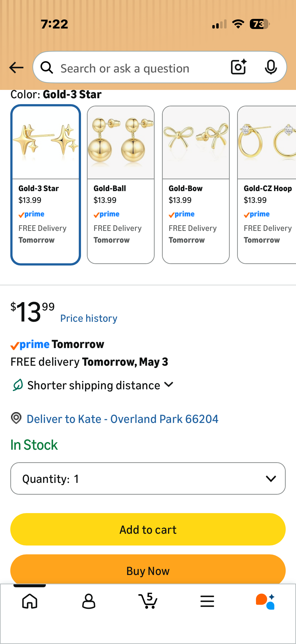This screenshot has height=644, width=296.
Task: Choose the Gold-CZ Hoop variant
Action: (267, 185)
